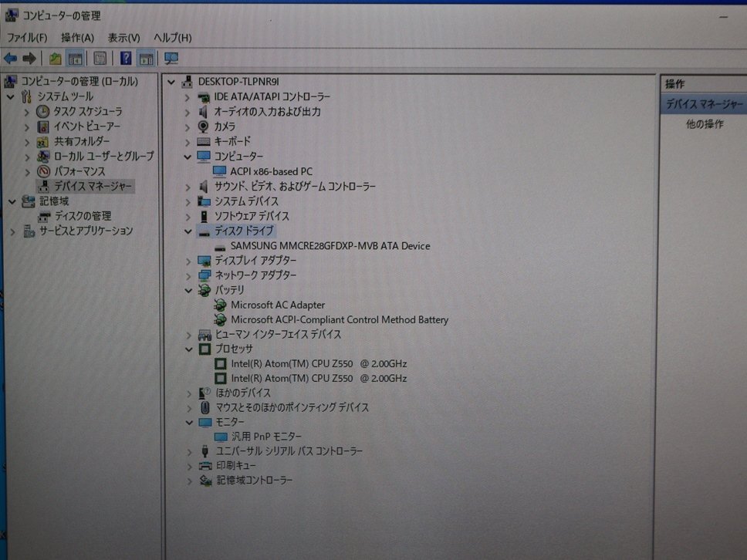Click the パフォーマンス icon
This screenshot has height=560, width=747.
coord(43,171)
